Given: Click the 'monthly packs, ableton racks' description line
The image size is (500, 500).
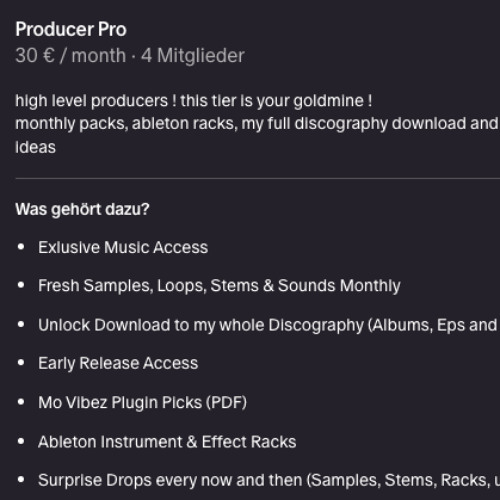Looking at the screenshot, I should (257, 124).
